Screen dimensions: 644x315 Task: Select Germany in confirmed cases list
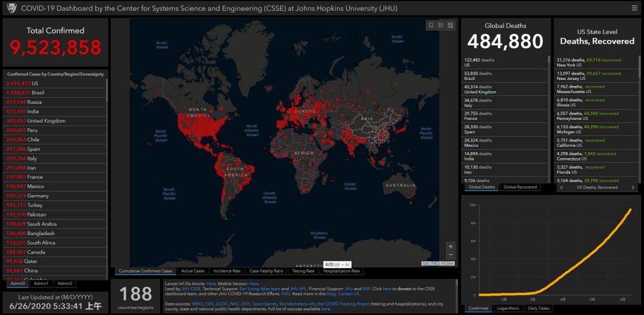(54, 196)
